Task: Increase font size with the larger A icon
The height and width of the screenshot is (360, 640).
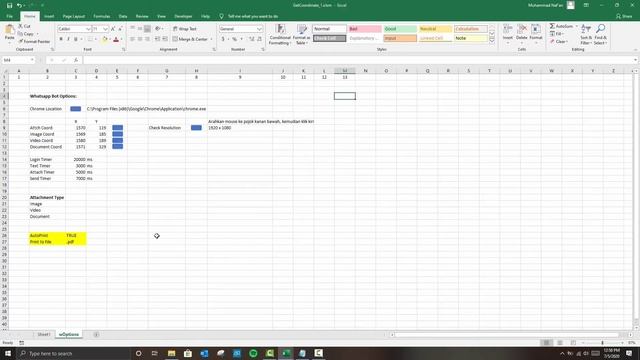Action: pos(113,29)
